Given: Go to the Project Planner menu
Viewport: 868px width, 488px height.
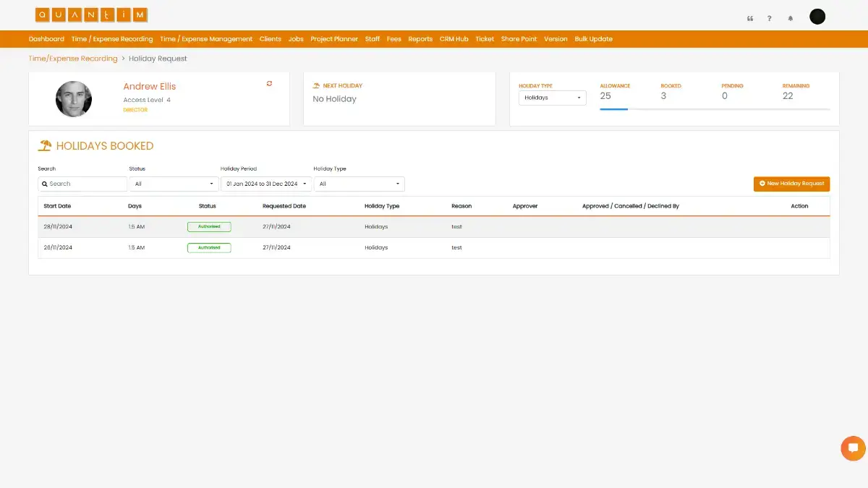Looking at the screenshot, I should pos(334,39).
